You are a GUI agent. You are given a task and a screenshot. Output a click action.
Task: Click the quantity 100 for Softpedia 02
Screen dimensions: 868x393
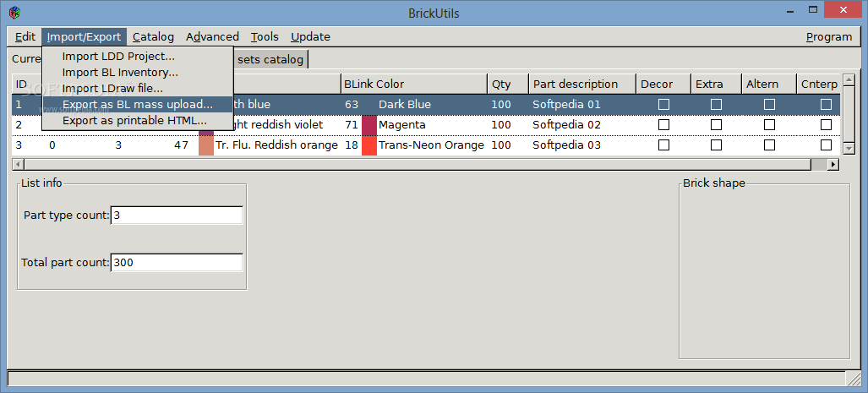pyautogui.click(x=501, y=124)
